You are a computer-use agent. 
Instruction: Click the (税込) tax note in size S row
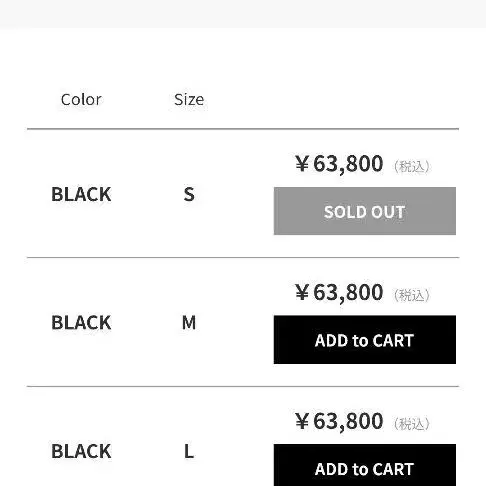click(412, 167)
